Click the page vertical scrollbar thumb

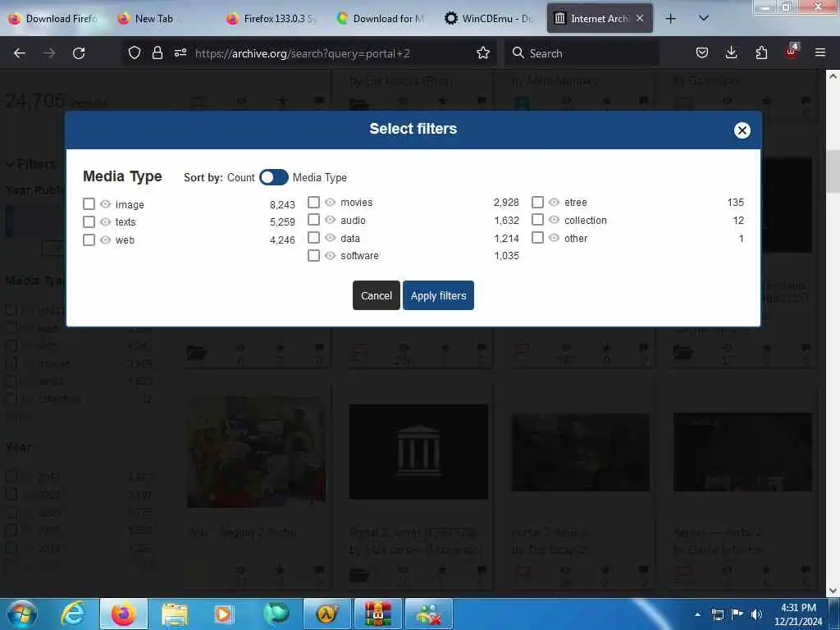pyautogui.click(x=833, y=171)
